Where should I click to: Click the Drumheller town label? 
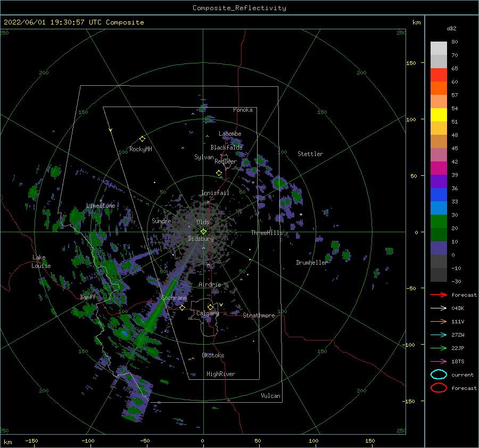point(311,263)
